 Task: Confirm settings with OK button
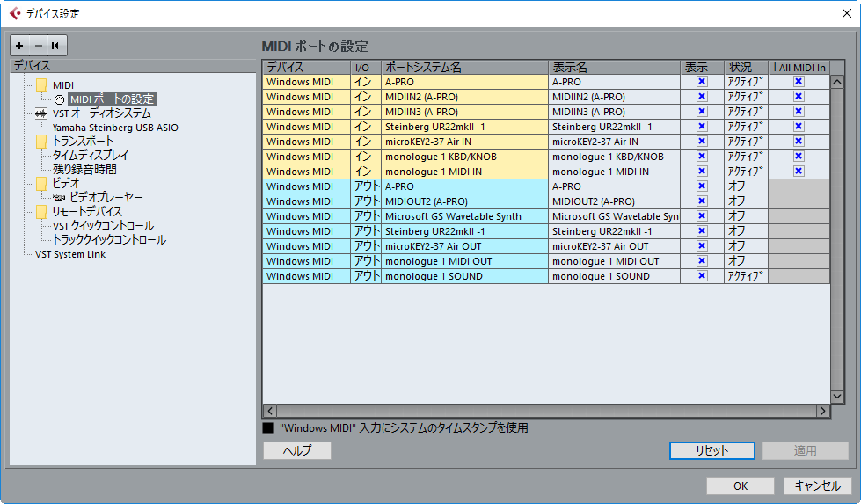(741, 486)
